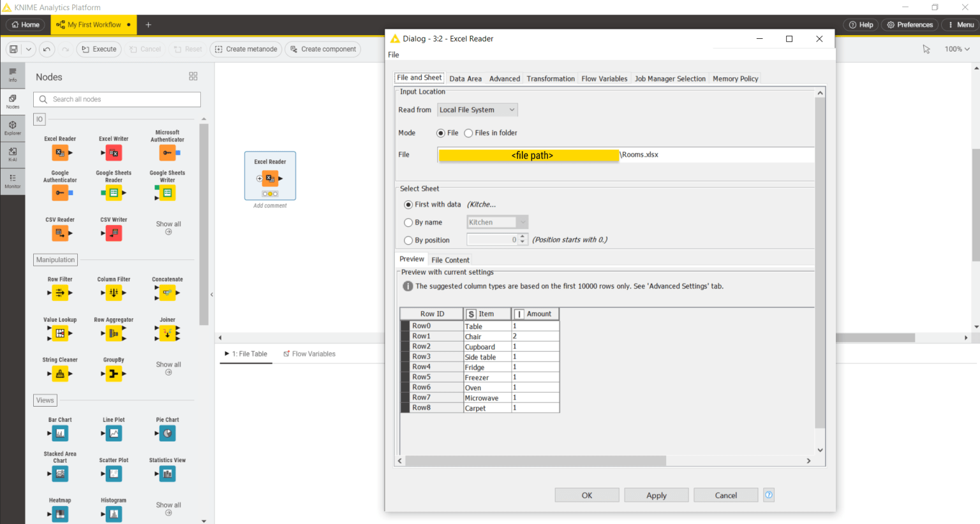Select sheet By position option
This screenshot has height=524, width=980.
tap(408, 240)
